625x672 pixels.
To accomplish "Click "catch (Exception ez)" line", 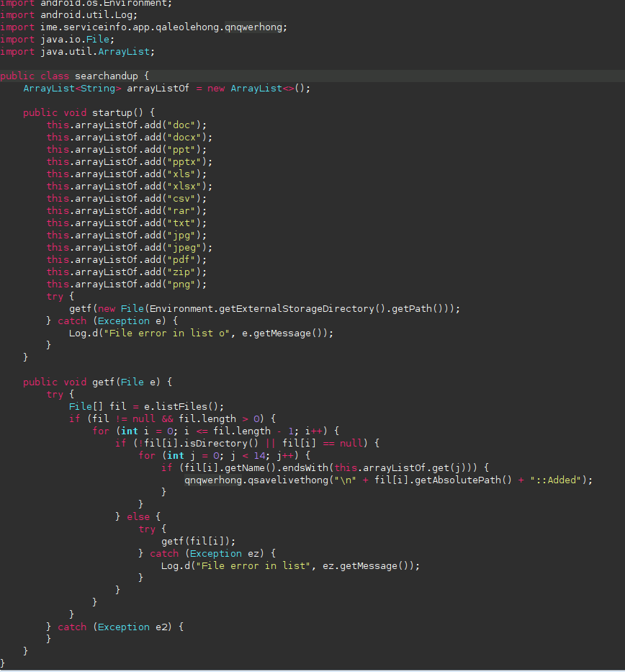I will (x=207, y=554).
